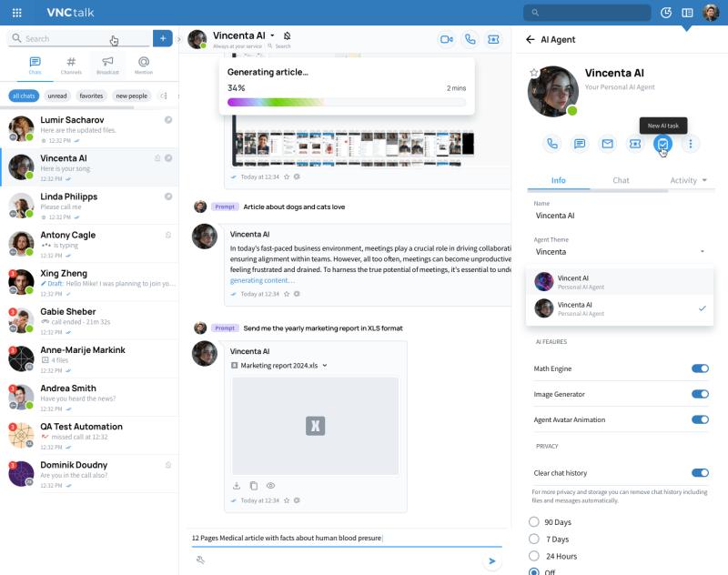Open the app grid launcher icon
Viewport: 728px width, 575px height.
point(17,13)
